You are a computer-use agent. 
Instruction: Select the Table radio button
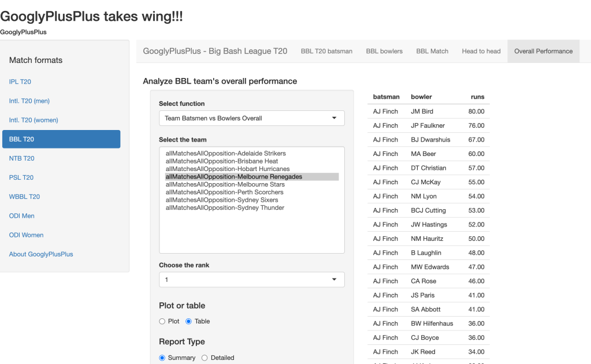point(189,321)
